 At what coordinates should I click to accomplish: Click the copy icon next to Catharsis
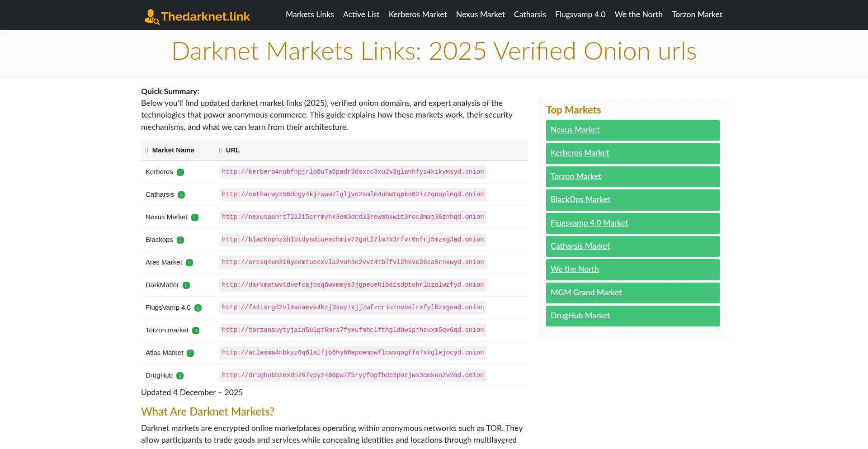click(181, 195)
